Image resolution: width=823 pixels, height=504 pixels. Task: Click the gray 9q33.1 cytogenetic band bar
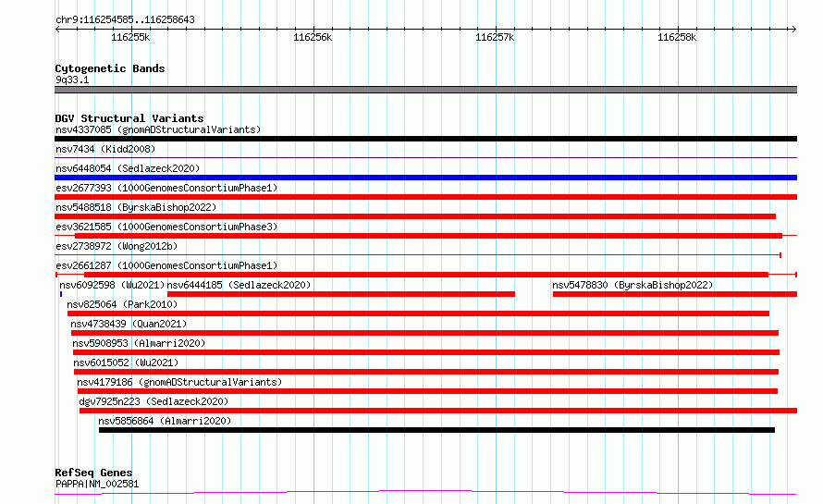point(425,90)
